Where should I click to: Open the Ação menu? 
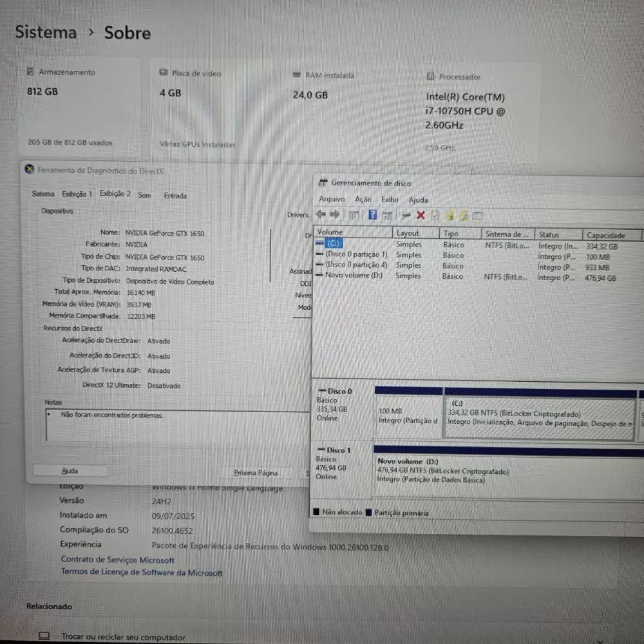363,200
